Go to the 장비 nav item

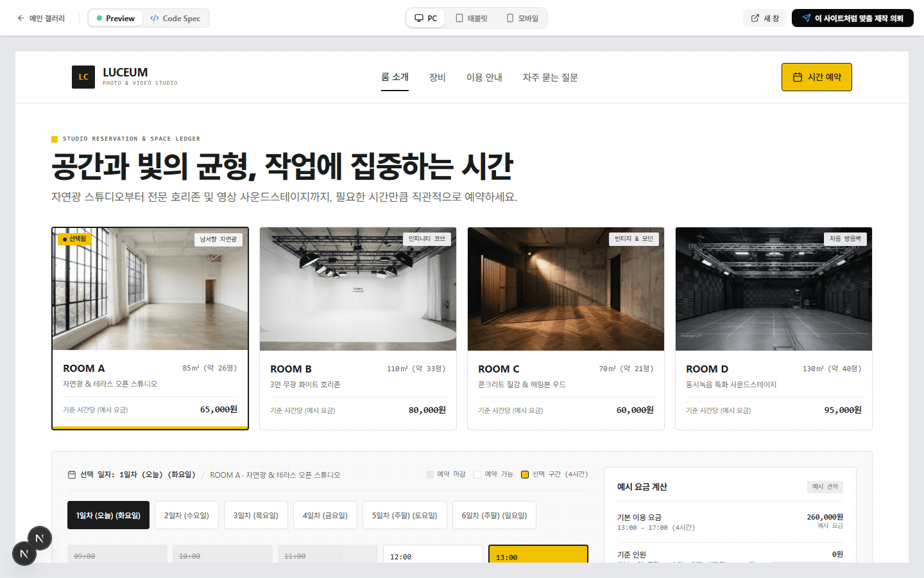438,77
